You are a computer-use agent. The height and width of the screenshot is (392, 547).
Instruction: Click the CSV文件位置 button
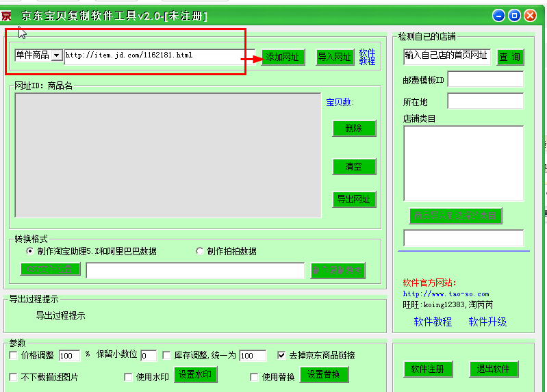(50, 269)
